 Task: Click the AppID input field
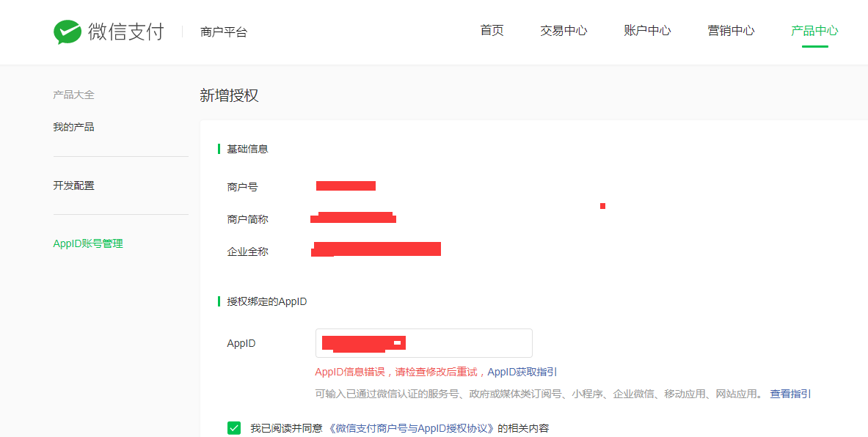click(x=424, y=343)
